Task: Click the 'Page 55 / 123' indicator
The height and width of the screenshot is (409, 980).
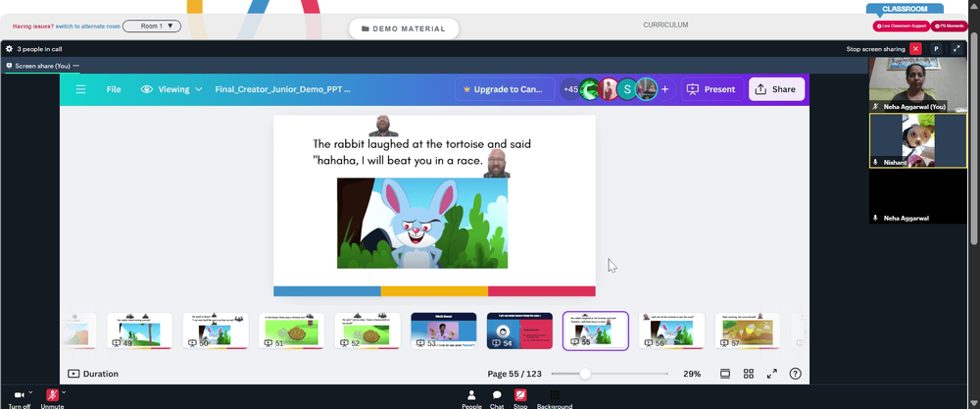Action: (514, 374)
